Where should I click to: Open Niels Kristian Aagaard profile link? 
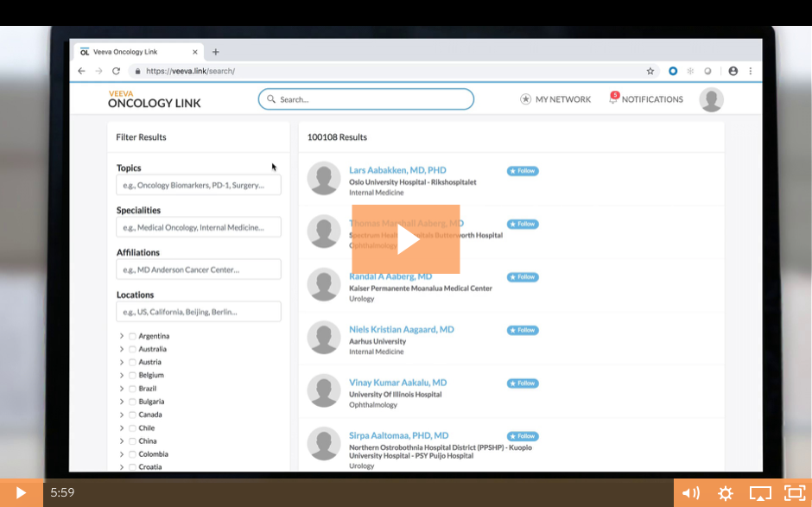pos(401,329)
